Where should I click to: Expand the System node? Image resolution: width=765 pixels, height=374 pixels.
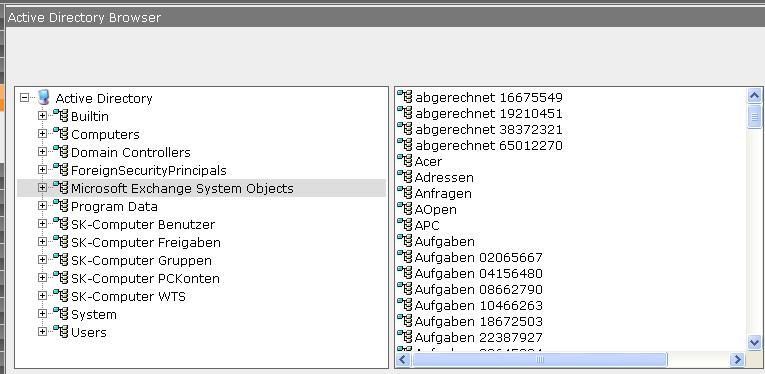[x=42, y=314]
